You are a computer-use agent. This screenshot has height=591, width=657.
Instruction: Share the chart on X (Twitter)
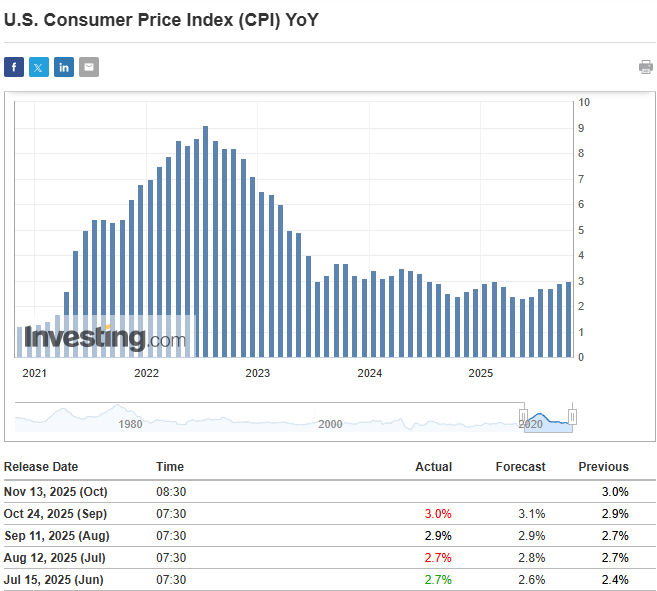(39, 67)
